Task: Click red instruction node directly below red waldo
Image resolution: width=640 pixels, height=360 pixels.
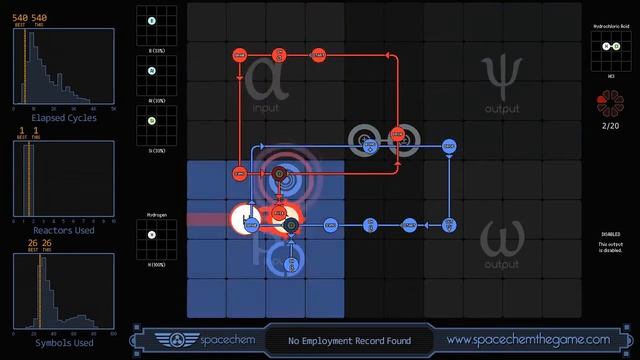Action: click(279, 213)
